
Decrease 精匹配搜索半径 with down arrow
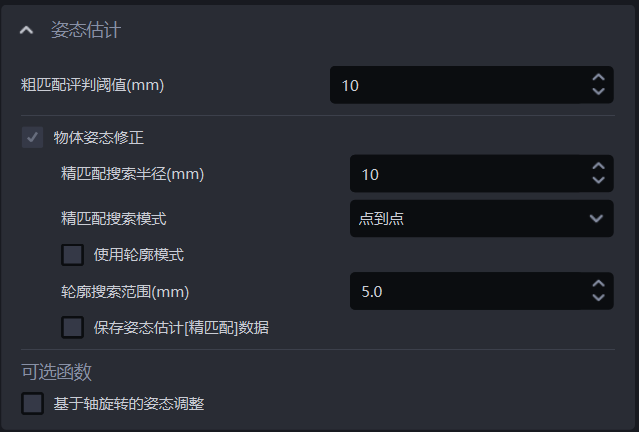(598, 181)
